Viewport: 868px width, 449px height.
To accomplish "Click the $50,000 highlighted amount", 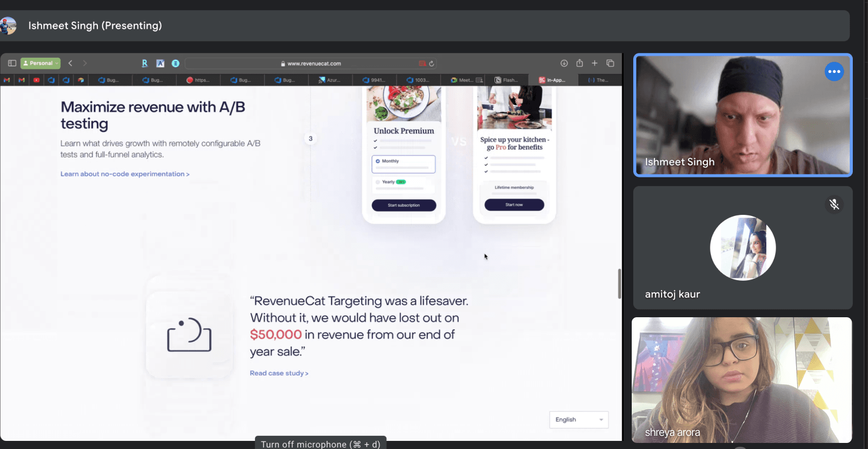I will coord(276,334).
